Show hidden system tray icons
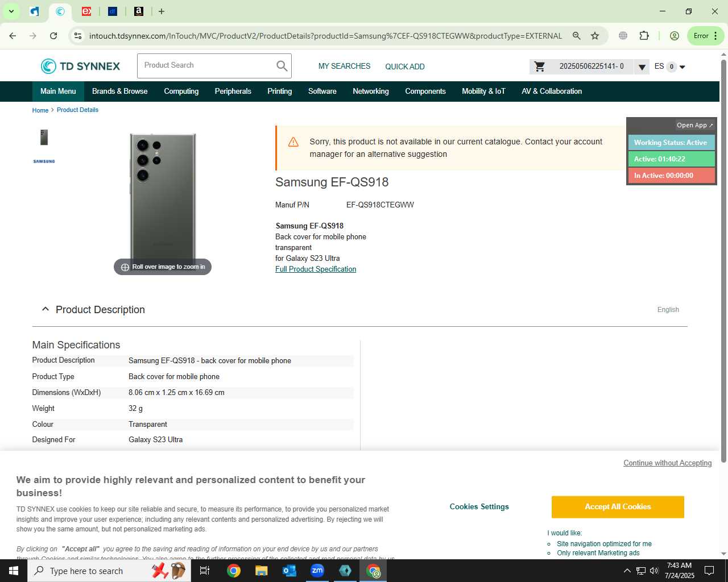 627,571
